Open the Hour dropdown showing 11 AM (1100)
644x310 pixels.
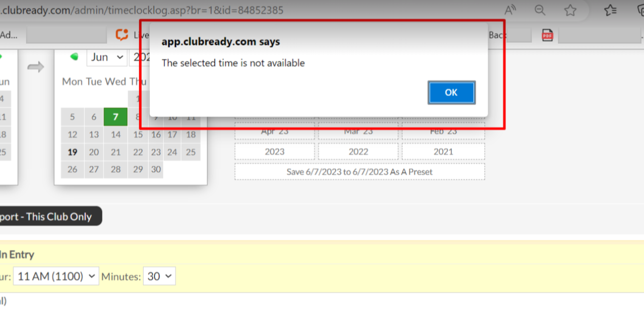click(x=56, y=276)
